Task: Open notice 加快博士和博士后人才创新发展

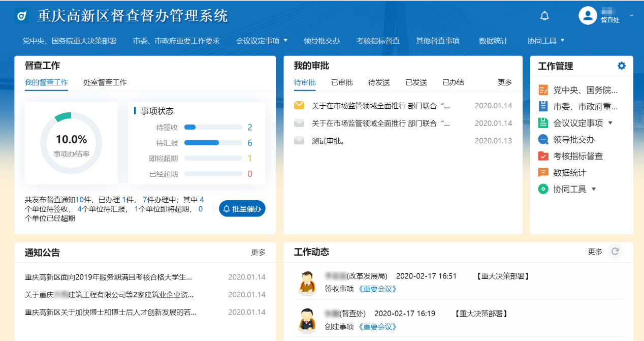Action: (111, 312)
